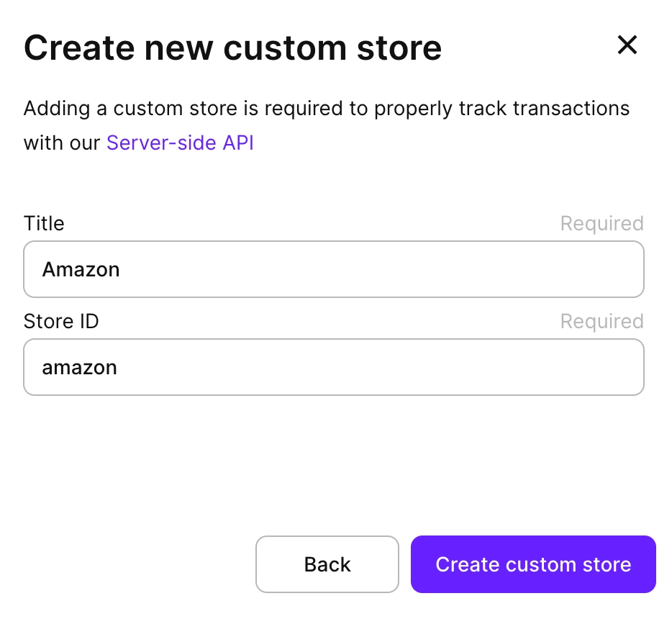This screenshot has width=672, height=619.
Task: Click the description text about tracking transactions
Action: pos(326,109)
